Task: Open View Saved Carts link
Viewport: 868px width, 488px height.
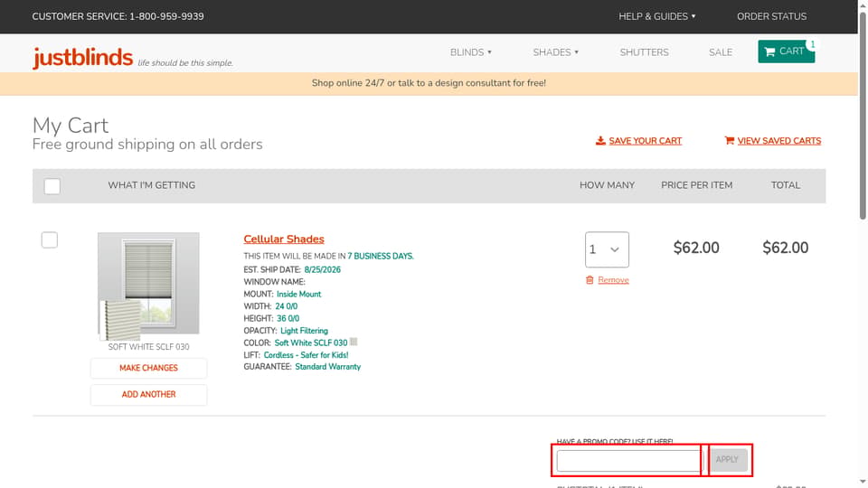Action: click(x=778, y=141)
